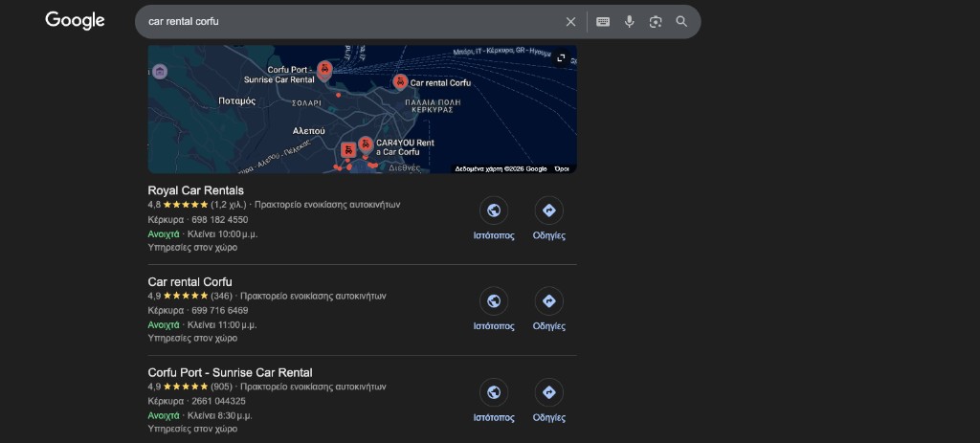Viewport: 980px width, 443px height.
Task: Open the Car rental Corfu listing title
Action: point(189,281)
